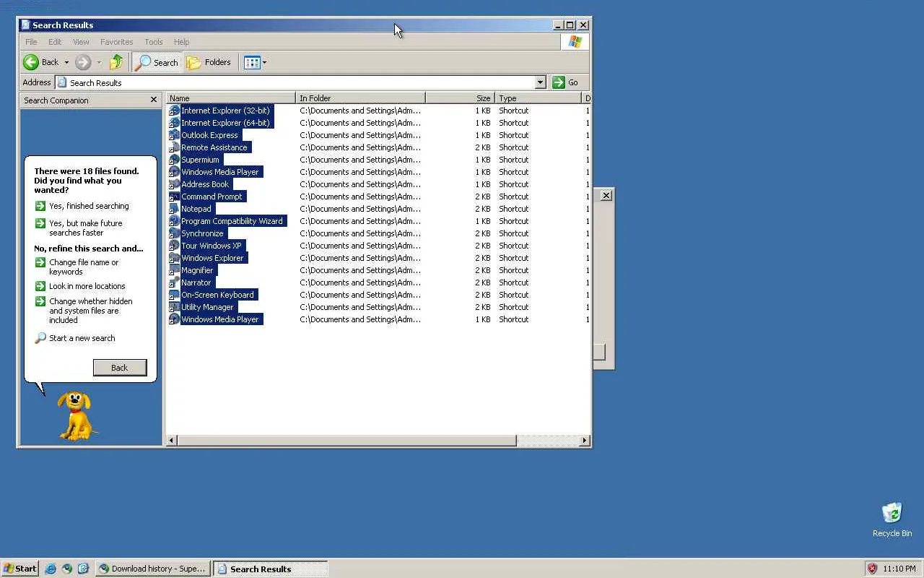Select the Internet Explorer (64-bit) shortcut icon

[174, 123]
